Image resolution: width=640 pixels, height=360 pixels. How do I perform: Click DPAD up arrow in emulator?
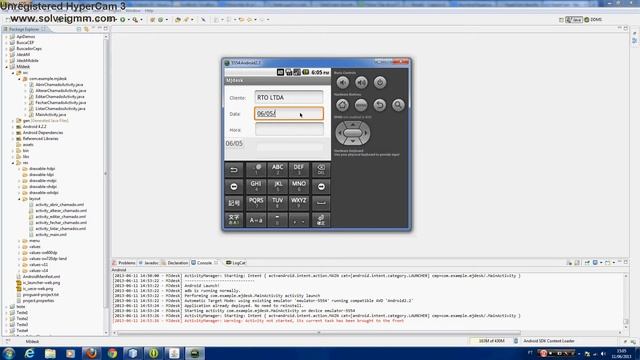(353, 124)
